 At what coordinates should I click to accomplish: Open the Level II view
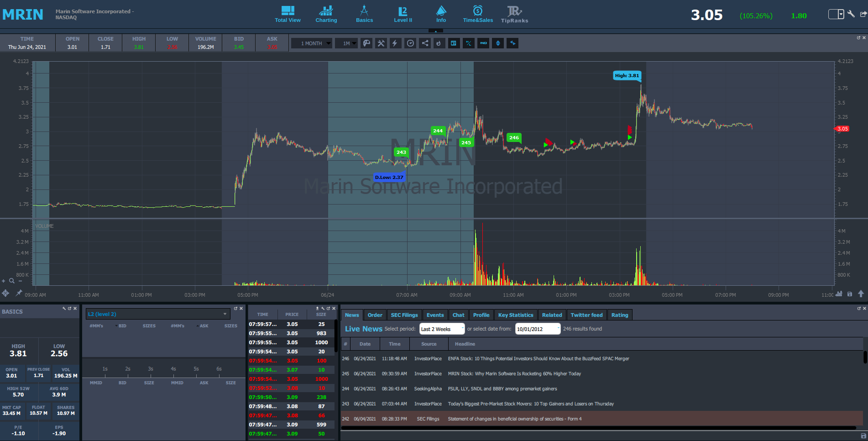tap(403, 14)
